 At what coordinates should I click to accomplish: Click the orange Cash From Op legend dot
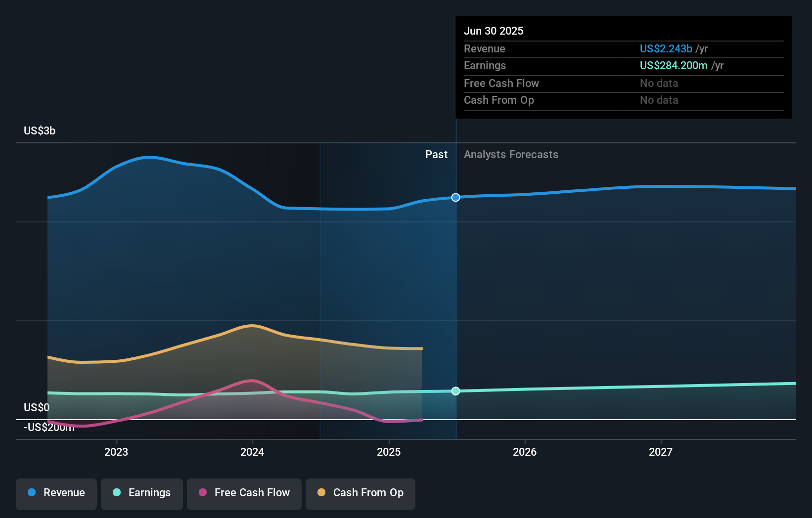click(x=321, y=492)
